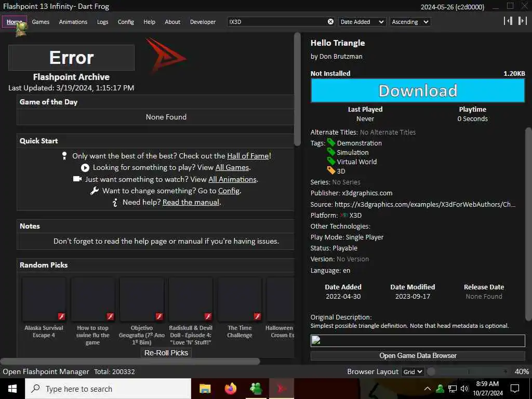Click the Config wrench icon
The height and width of the screenshot is (399, 532).
pos(95,191)
